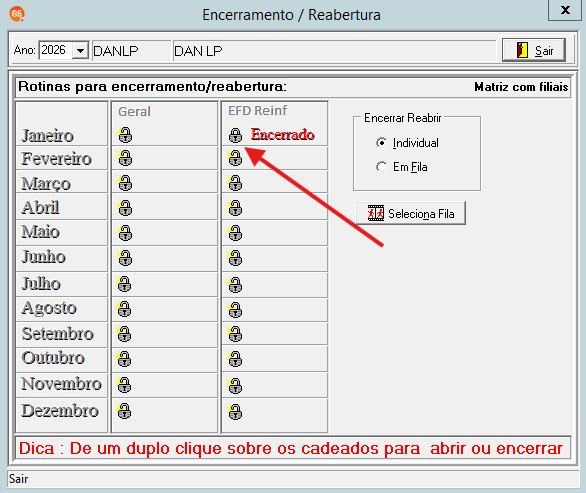Click the EFD Reinf padlock for Dezembro
Image resolution: width=586 pixels, height=493 pixels.
(x=235, y=412)
